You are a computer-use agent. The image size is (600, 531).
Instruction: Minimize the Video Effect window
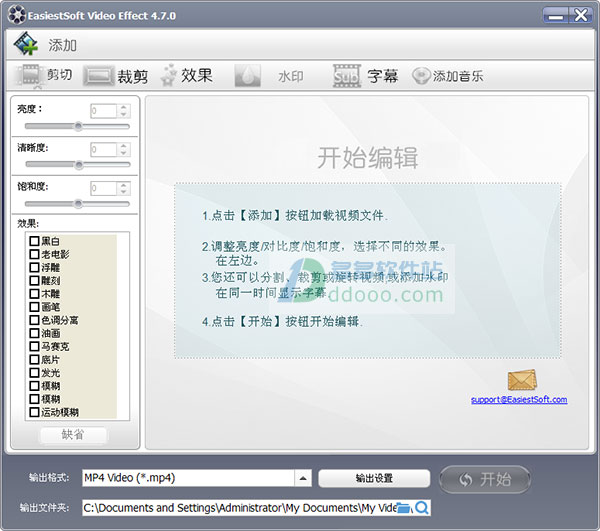(x=556, y=16)
